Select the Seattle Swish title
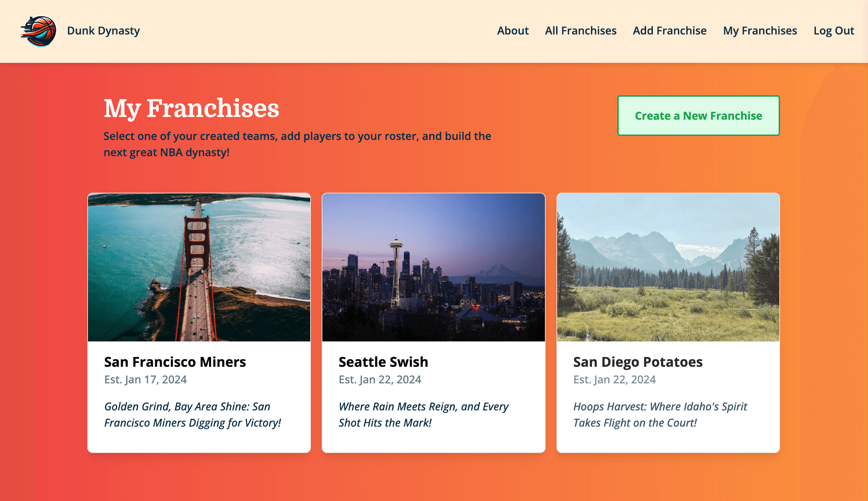Image resolution: width=868 pixels, height=501 pixels. point(383,362)
